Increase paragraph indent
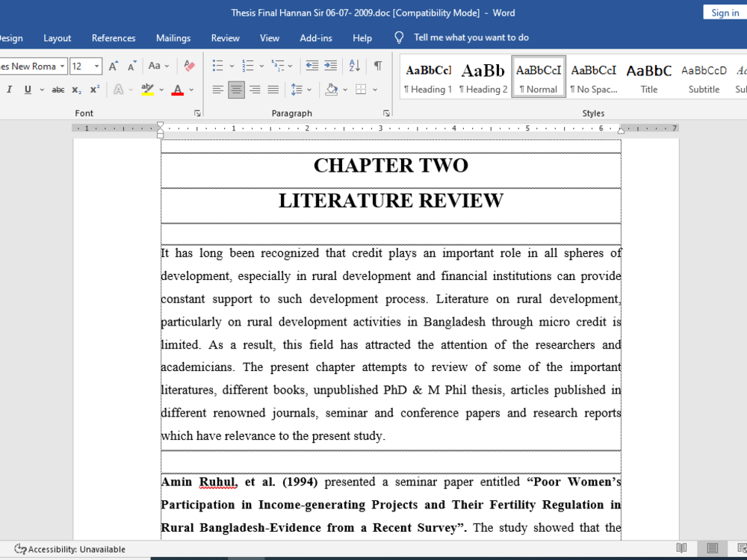 [331, 66]
